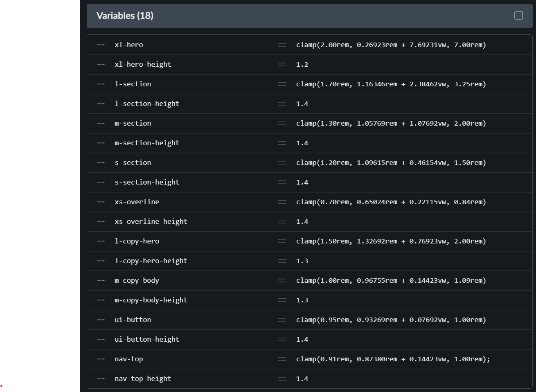Image resolution: width=536 pixels, height=392 pixels.
Task: Toggle the checkbox in the Variables header
Action: click(518, 16)
